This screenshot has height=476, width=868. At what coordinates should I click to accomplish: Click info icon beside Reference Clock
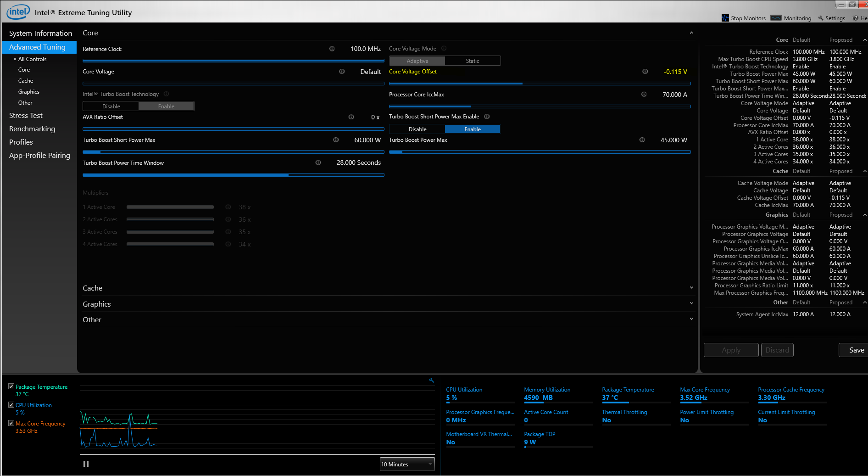[x=332, y=49]
